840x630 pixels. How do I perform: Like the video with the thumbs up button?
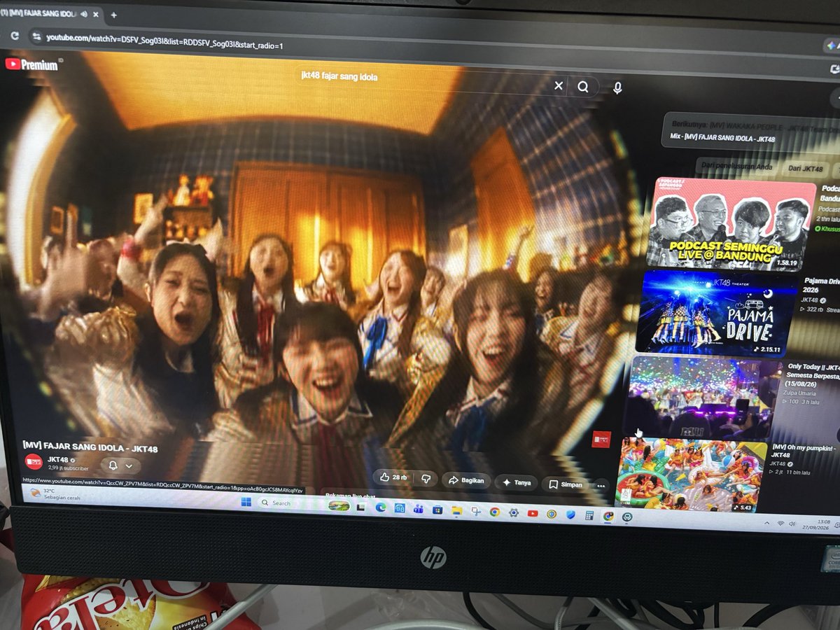tap(393, 477)
